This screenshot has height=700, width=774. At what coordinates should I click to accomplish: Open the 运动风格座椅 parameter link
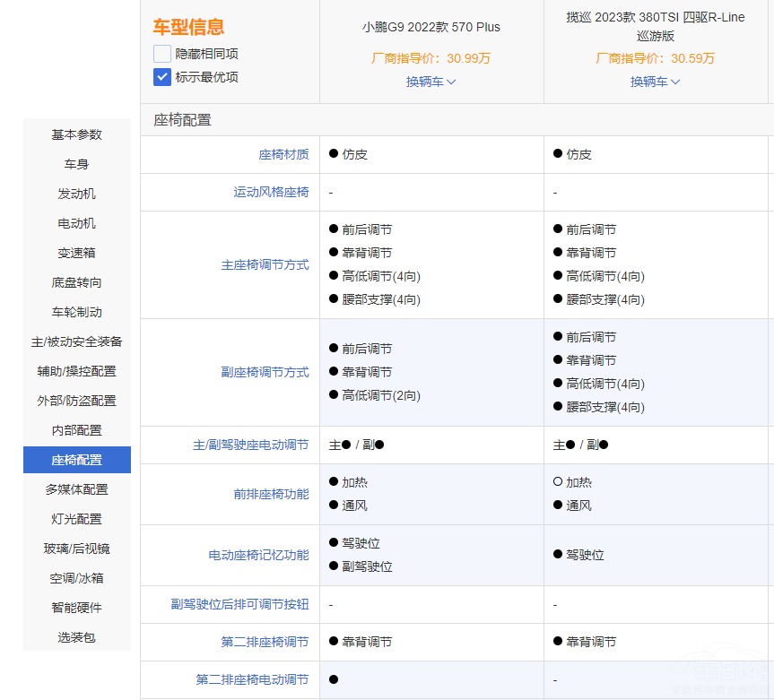271,192
